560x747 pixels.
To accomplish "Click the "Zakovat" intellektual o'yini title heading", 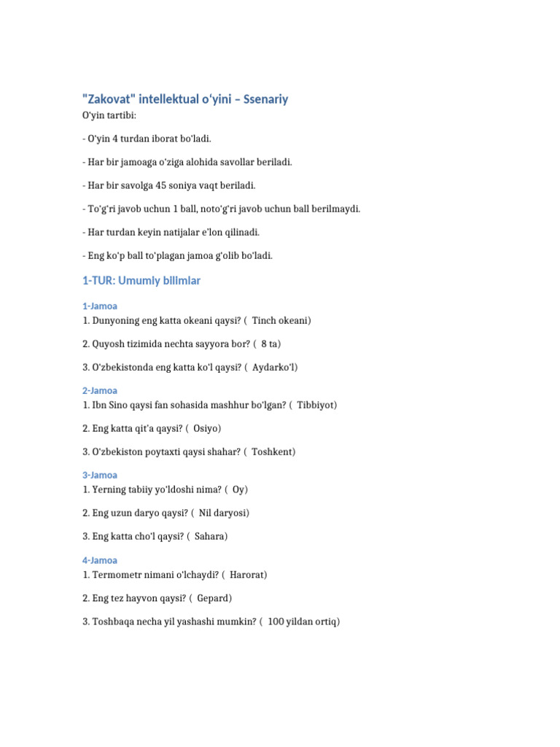I will (x=185, y=99).
